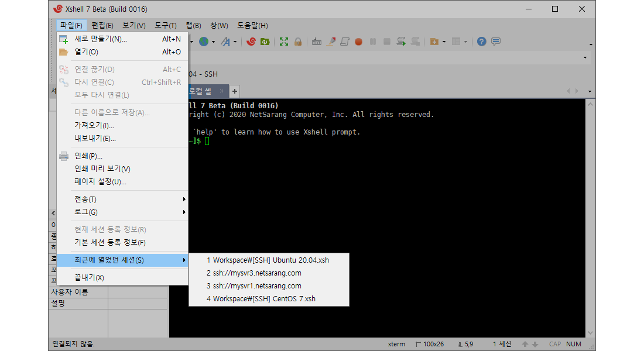Open the 창(W) menu
This screenshot has height=351, width=644.
219,26
